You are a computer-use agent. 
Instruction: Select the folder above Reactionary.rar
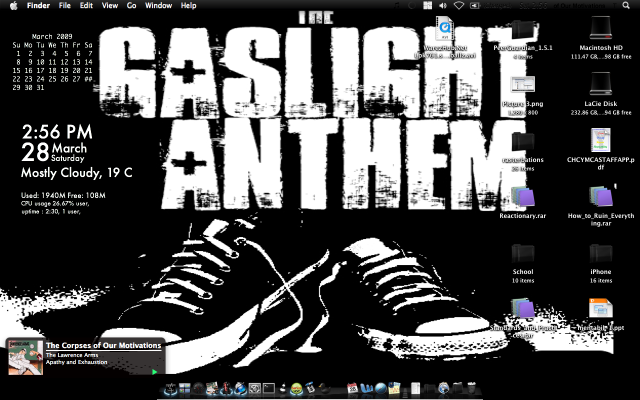(523, 142)
